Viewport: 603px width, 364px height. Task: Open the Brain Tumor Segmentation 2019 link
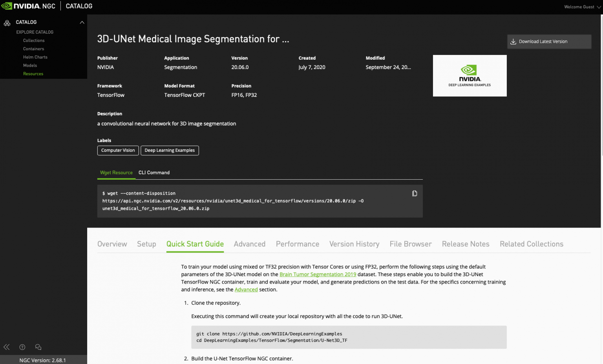point(318,274)
